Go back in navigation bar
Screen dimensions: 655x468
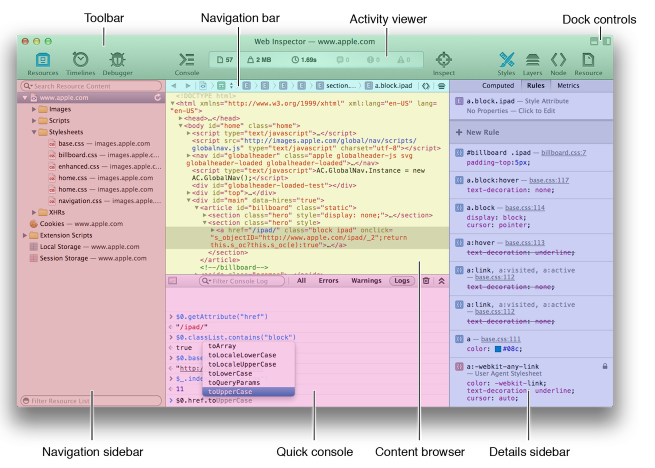(x=174, y=86)
